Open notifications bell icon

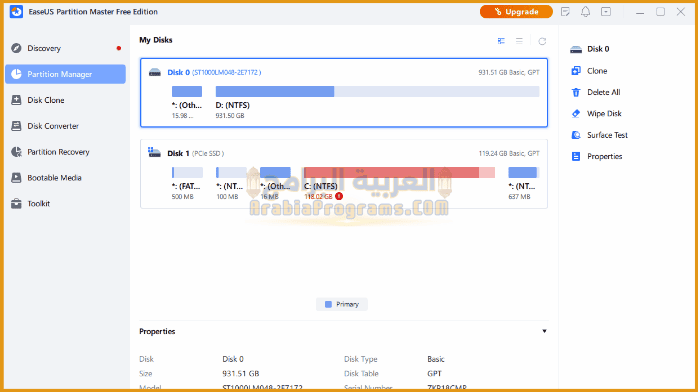point(585,12)
